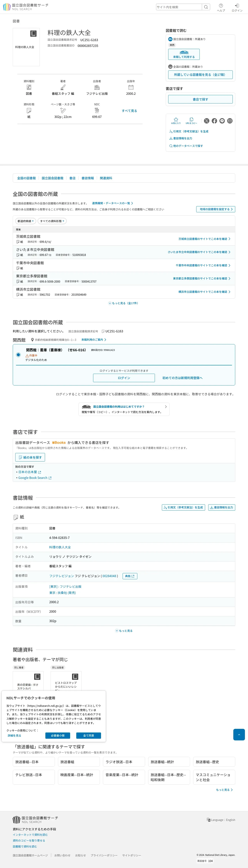Click the 典拠 authority button
This screenshot has height=868, width=248.
click(x=130, y=576)
